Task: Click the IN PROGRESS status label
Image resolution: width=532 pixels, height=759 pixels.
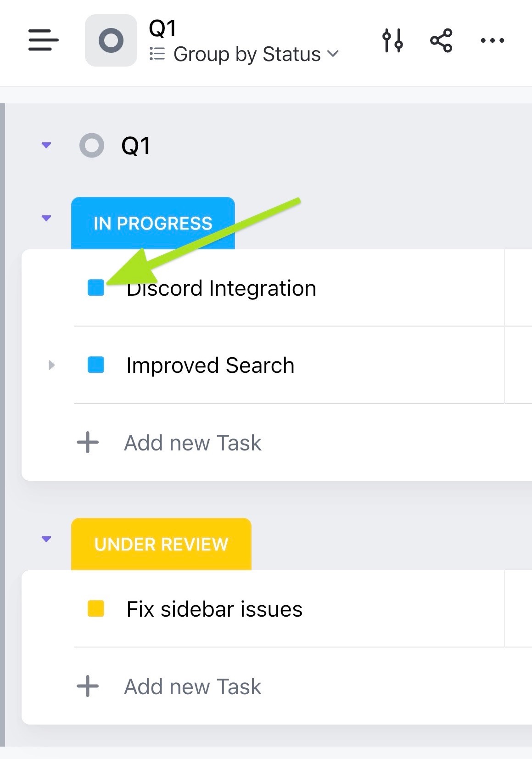Action: [x=153, y=223]
